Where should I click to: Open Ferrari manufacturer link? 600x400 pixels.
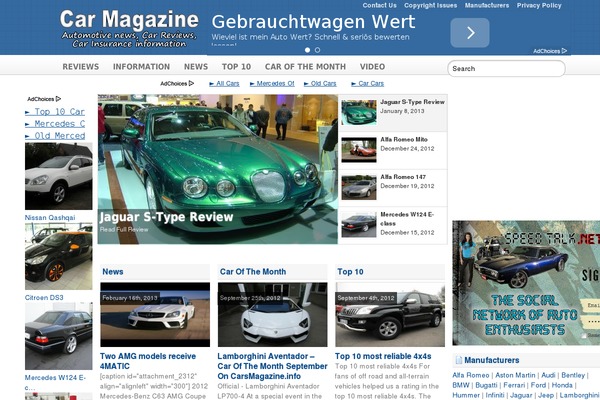pyautogui.click(x=514, y=385)
